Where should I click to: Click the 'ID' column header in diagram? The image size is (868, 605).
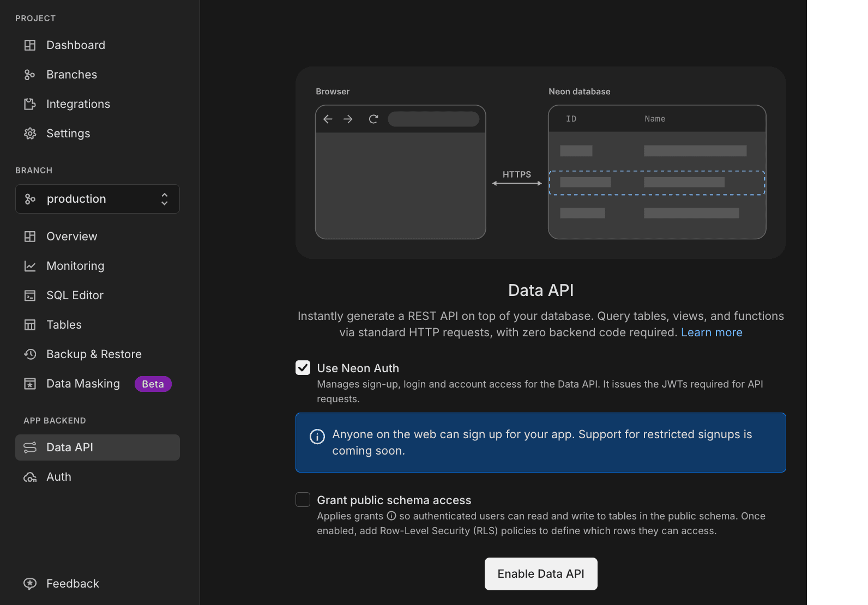571,119
